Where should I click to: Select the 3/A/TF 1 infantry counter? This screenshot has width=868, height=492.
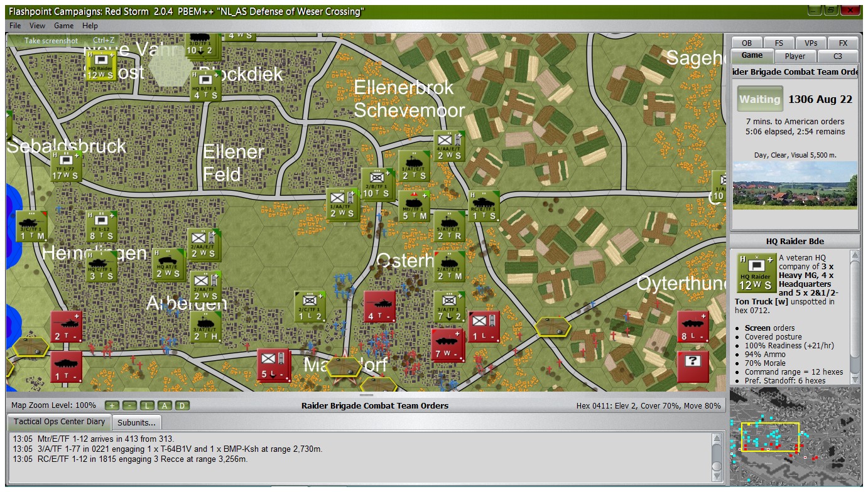(450, 306)
